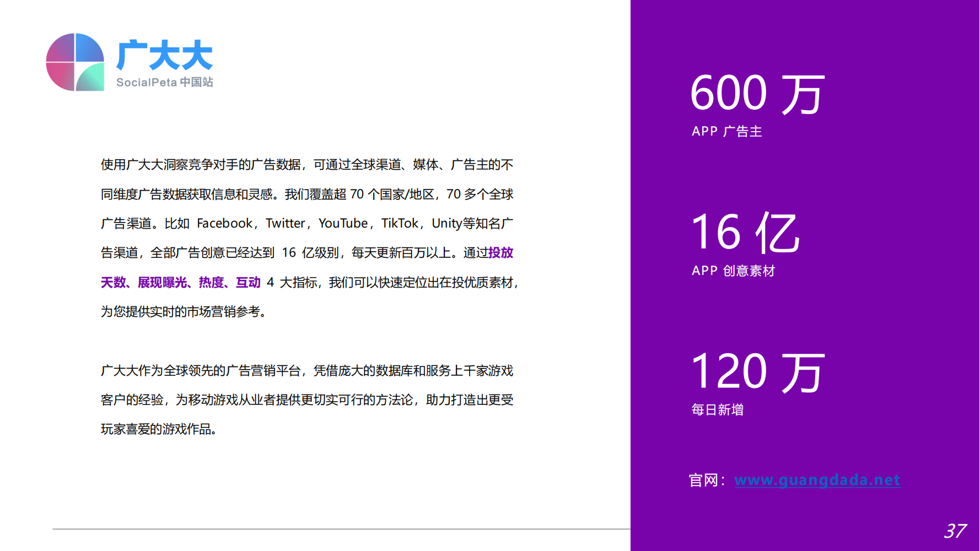Select the 600 万 statistic number
Viewport: 980px width, 551px height.
tap(757, 94)
